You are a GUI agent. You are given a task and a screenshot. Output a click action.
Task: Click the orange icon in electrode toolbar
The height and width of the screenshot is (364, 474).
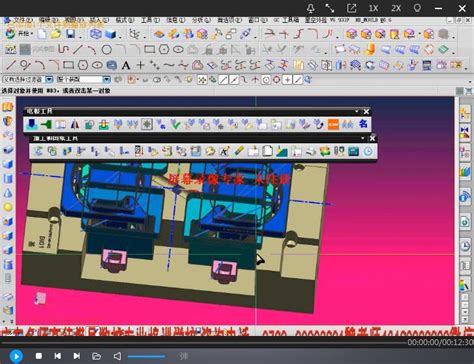pyautogui.click(x=333, y=124)
